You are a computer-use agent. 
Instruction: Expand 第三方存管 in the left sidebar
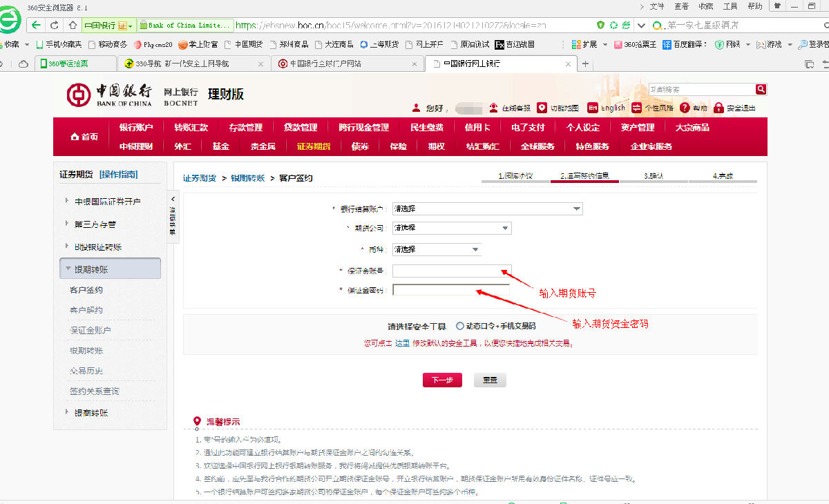pyautogui.click(x=95, y=224)
